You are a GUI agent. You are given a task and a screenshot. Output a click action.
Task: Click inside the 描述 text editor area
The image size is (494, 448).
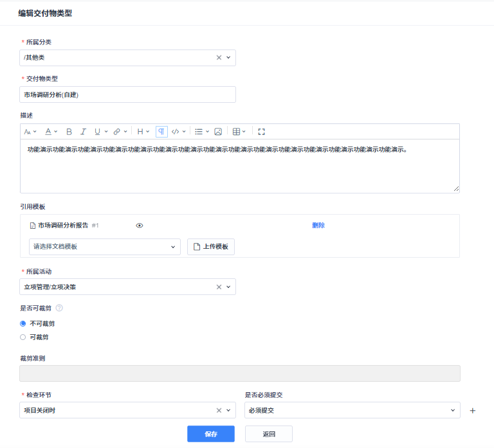coord(240,166)
